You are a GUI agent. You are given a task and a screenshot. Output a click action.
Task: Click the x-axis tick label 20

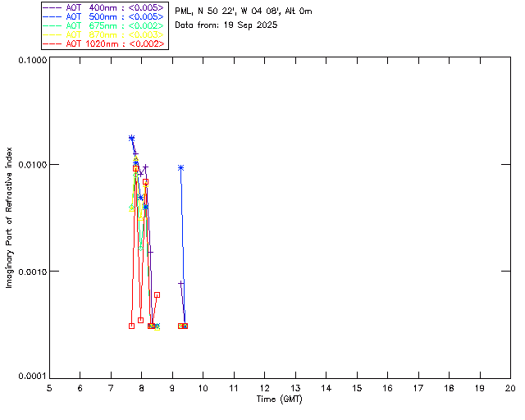[x=510, y=388]
